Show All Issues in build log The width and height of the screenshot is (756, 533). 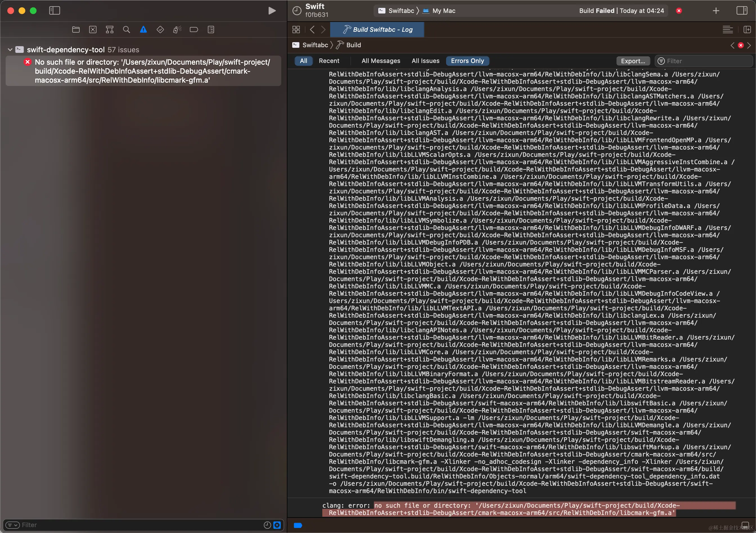pos(426,61)
